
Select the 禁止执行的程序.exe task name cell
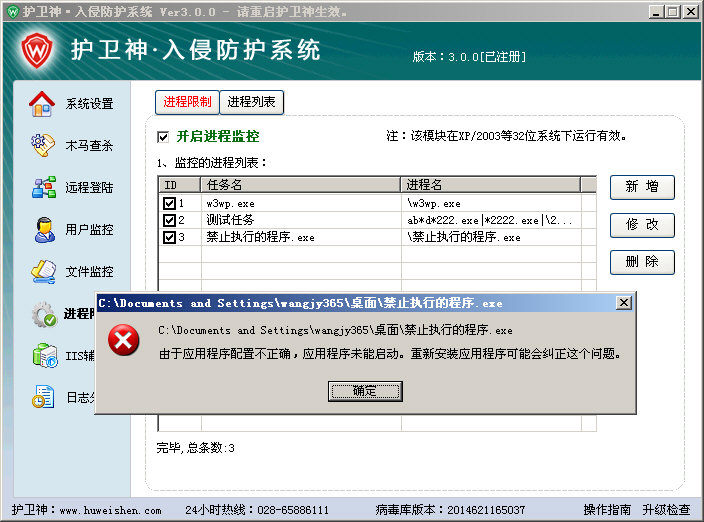pos(301,237)
